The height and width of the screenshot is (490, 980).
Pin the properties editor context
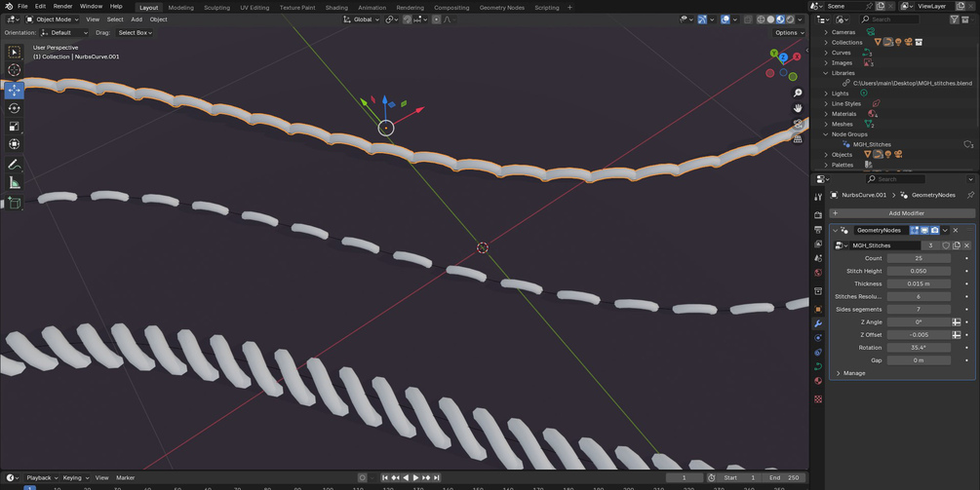coord(970,195)
